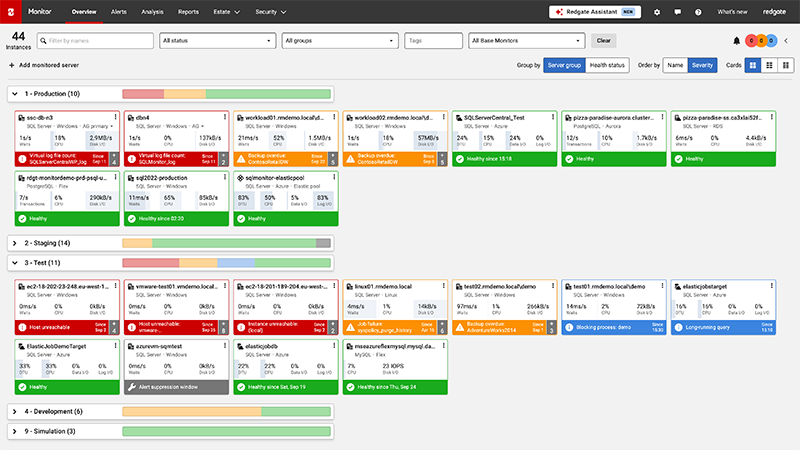800x450 pixels.
Task: Open the ElasticJobDemoTarget server card title
Action: [56, 346]
